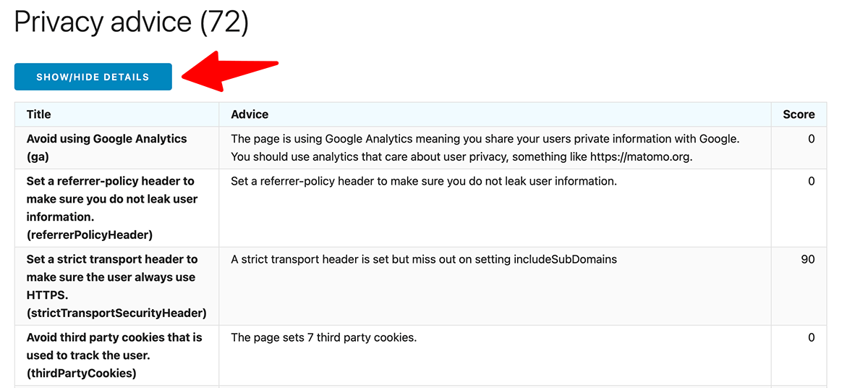
Task: Click the Google Analytics advice text
Action: tap(485, 148)
